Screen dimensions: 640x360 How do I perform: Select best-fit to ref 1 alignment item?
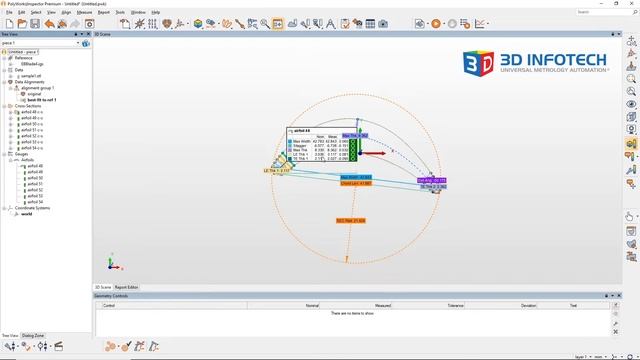(x=42, y=100)
